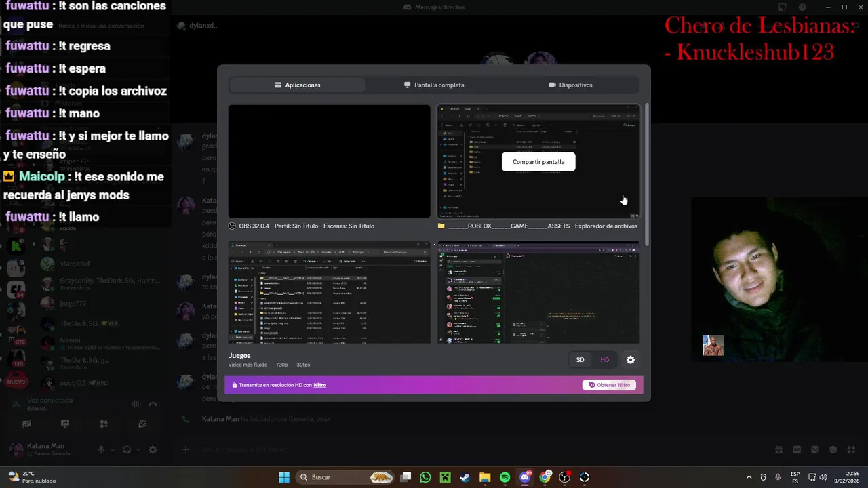Open the weather widget showing 20°C
This screenshot has height=488, width=868.
31,477
